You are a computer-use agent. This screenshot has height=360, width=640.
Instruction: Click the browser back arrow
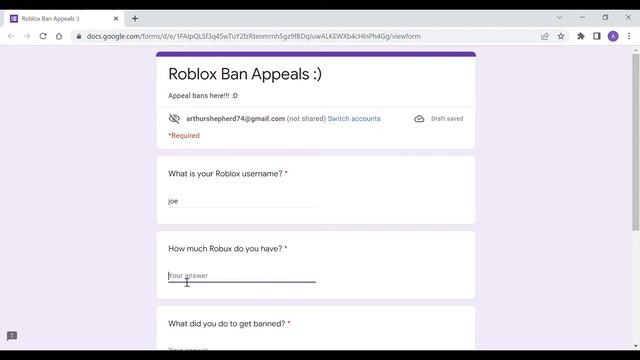(11, 36)
